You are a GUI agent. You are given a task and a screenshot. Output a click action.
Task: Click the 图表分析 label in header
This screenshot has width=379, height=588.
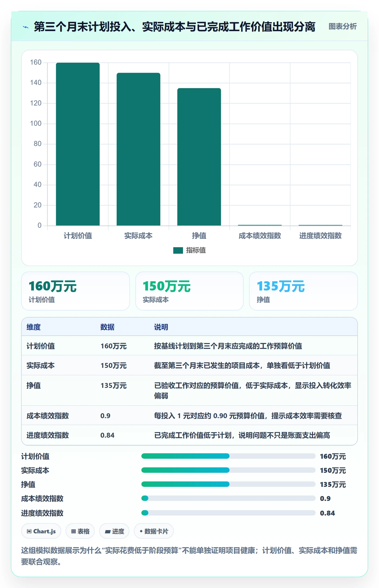point(342,27)
